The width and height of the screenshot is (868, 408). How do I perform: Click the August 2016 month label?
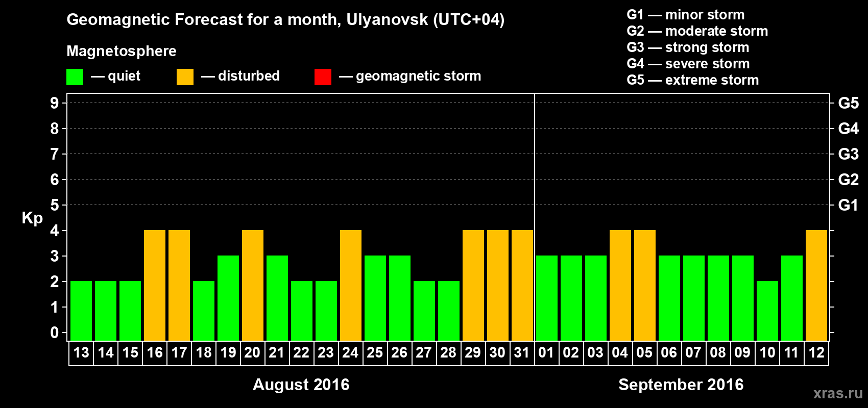point(301,385)
